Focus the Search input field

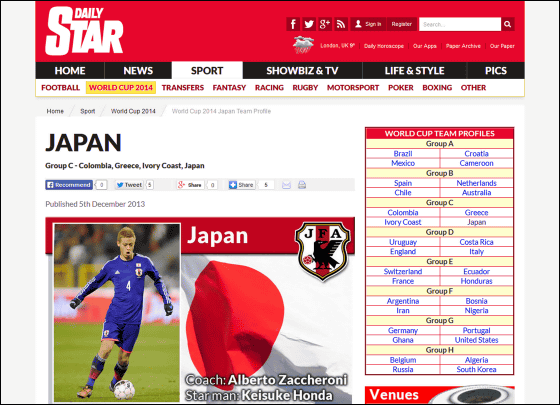tap(460, 24)
